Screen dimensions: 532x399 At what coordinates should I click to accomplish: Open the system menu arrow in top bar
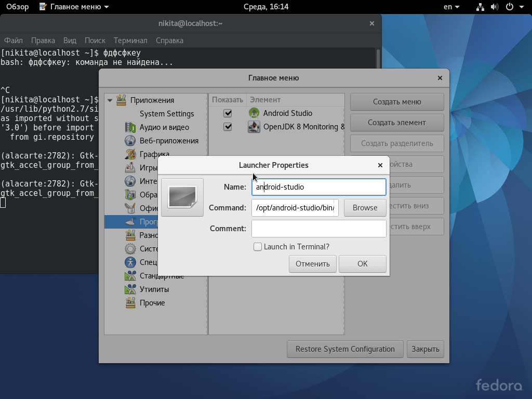522,7
